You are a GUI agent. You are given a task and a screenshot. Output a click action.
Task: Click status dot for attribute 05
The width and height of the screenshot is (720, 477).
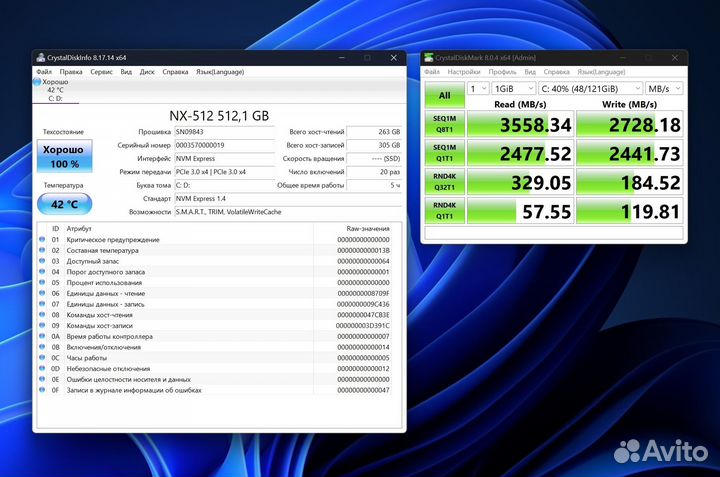(x=42, y=282)
